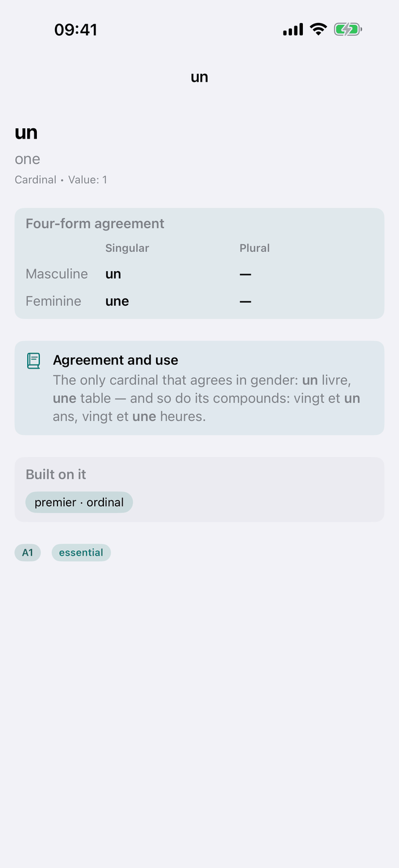Image resolution: width=399 pixels, height=868 pixels.
Task: Tap the cellular signal bars icon
Action: [293, 29]
